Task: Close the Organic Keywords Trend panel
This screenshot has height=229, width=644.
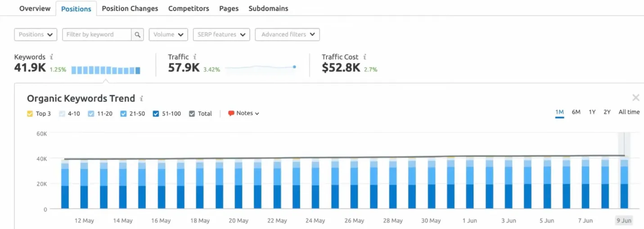Action: [x=635, y=98]
